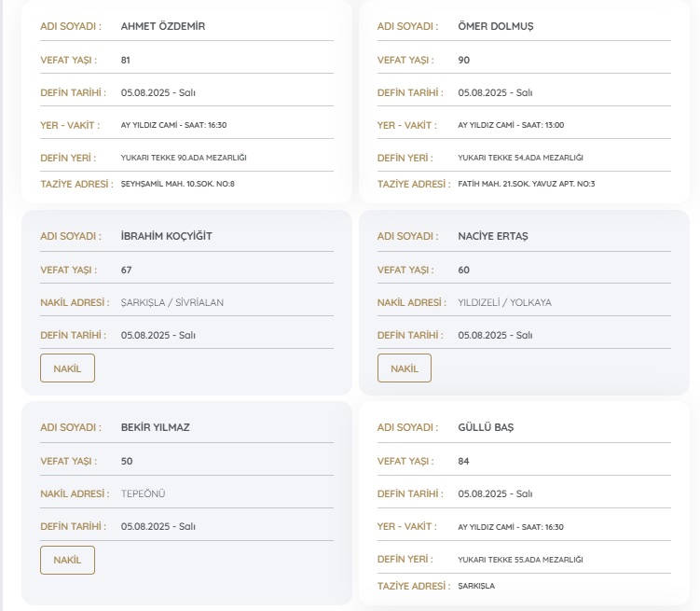The height and width of the screenshot is (611, 700).
Task: Click the NACİYE ERTAŞ name heading
Action: [x=493, y=236]
